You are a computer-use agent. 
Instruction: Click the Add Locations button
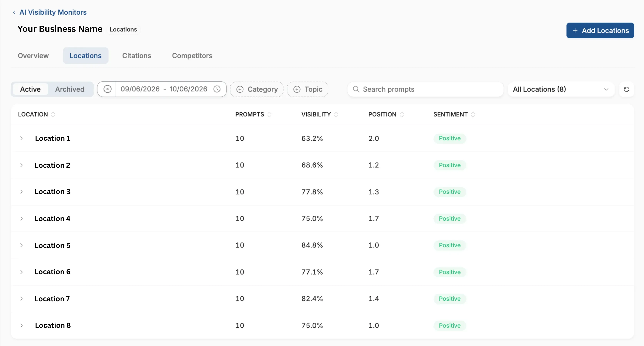600,31
